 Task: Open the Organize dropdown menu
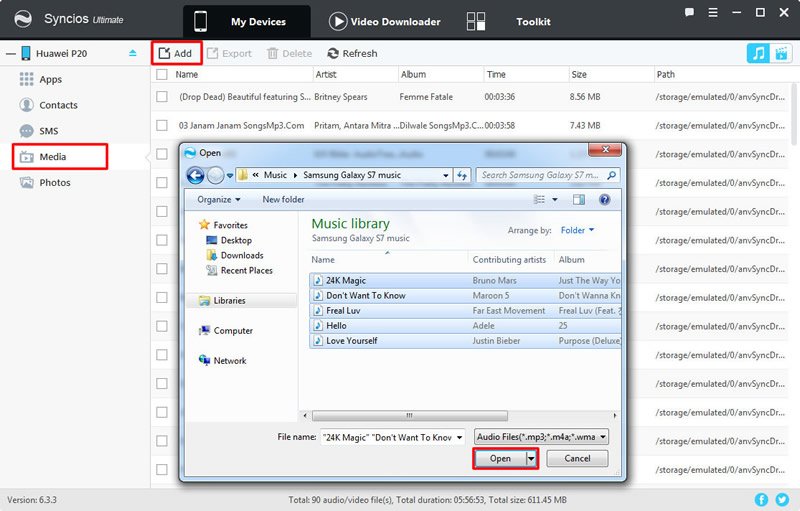219,199
